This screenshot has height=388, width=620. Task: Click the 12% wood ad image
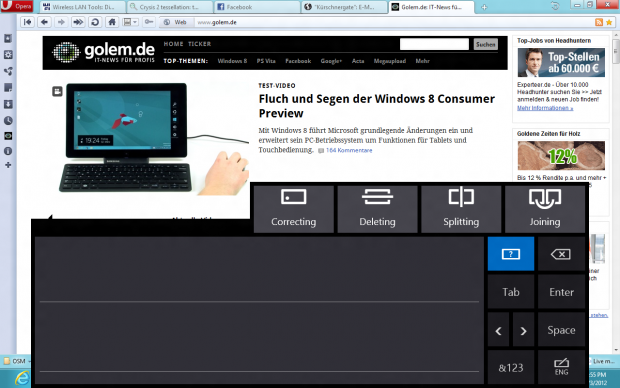(561, 156)
